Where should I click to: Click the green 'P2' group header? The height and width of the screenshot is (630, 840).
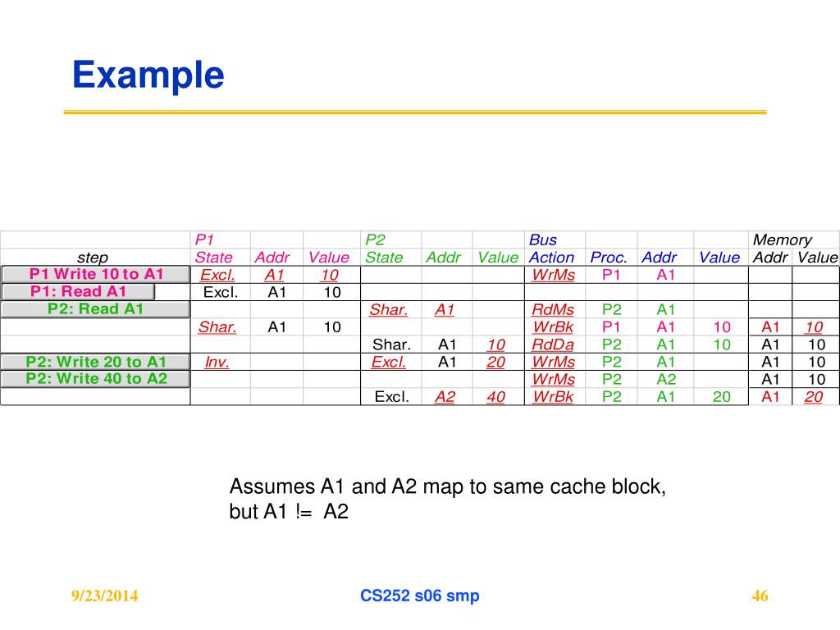pyautogui.click(x=375, y=240)
